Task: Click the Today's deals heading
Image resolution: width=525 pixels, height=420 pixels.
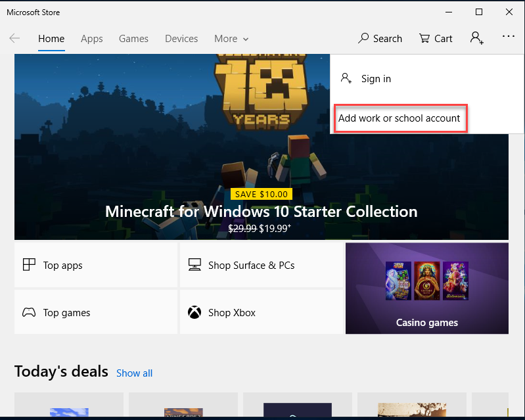Action: 61,371
